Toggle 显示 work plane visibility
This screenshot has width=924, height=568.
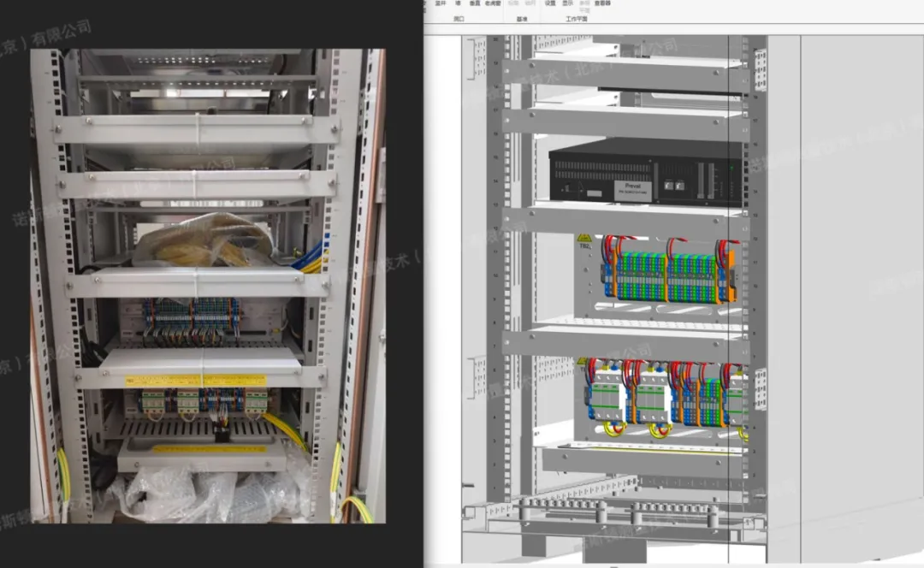click(x=567, y=3)
